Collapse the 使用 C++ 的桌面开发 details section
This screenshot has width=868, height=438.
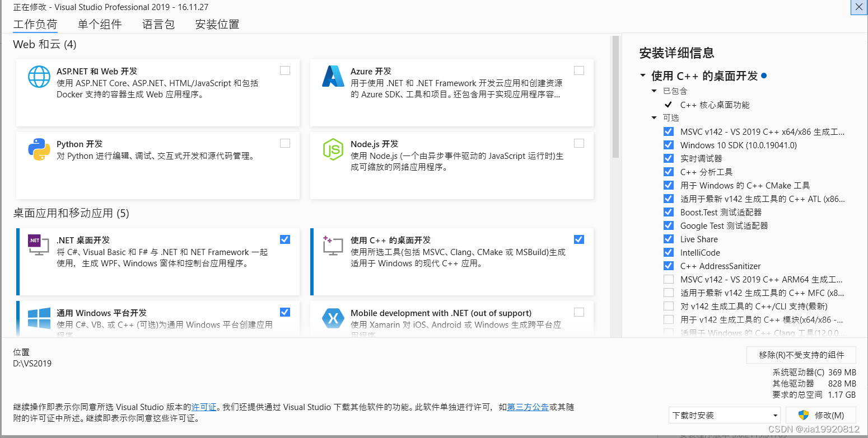(x=642, y=76)
